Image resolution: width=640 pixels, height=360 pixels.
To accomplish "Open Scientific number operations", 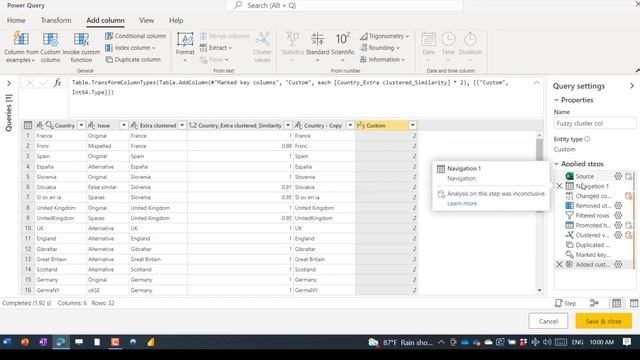I will pyautogui.click(x=342, y=47).
